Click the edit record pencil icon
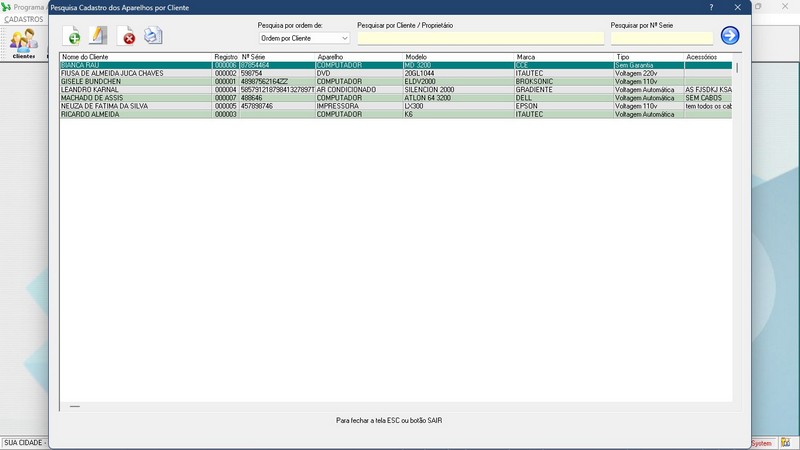The width and height of the screenshot is (800, 450). [98, 36]
